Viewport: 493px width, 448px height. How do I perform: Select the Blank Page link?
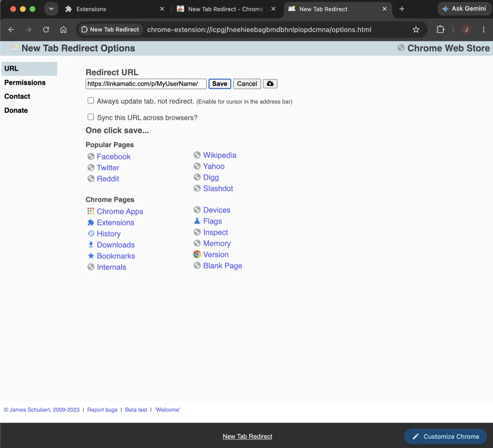tap(223, 266)
